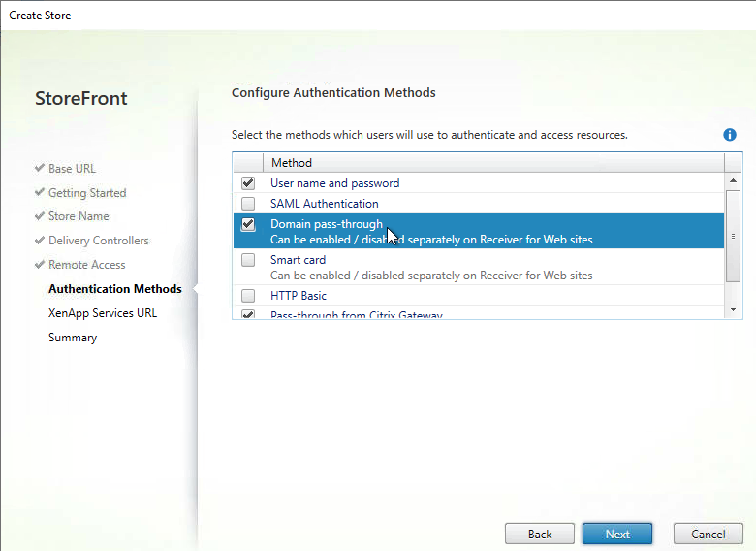Go to Store Name step
The width and height of the screenshot is (756, 551).
pos(79,216)
